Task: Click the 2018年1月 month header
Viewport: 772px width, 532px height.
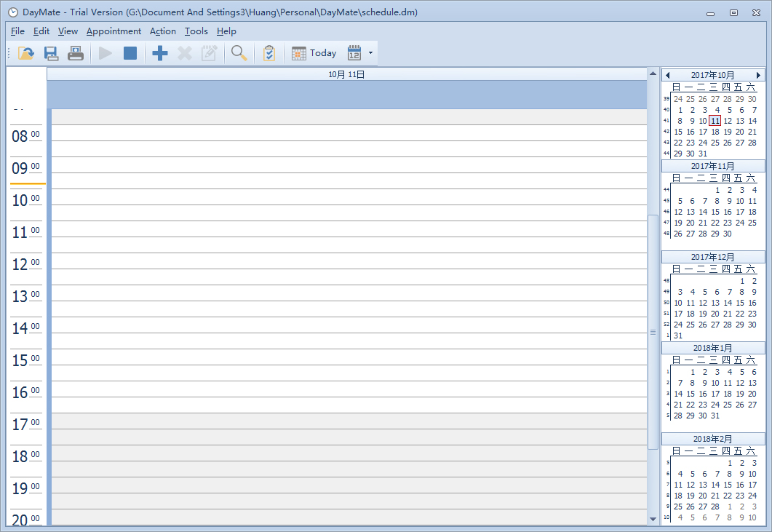Action: click(x=712, y=348)
